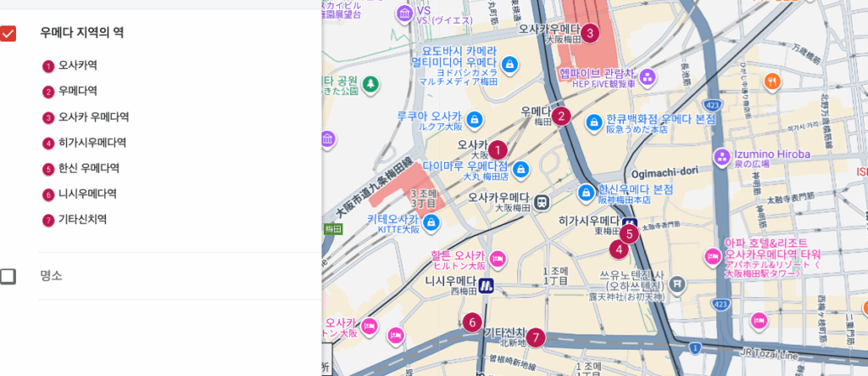Click the 헵파이브 관람차 attraction icon
868x376 pixels.
[647, 77]
